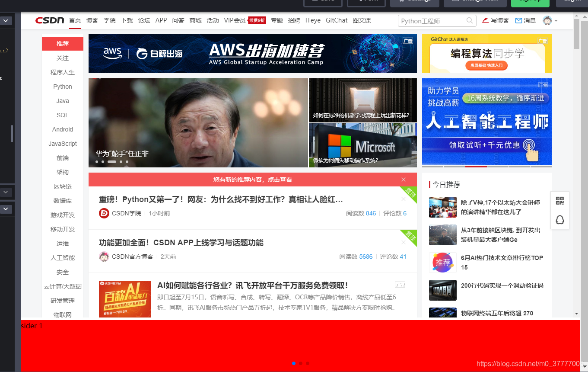Click the floating penguin customer-service icon
Image resolution: width=588 pixels, height=372 pixels.
pyautogui.click(x=560, y=220)
